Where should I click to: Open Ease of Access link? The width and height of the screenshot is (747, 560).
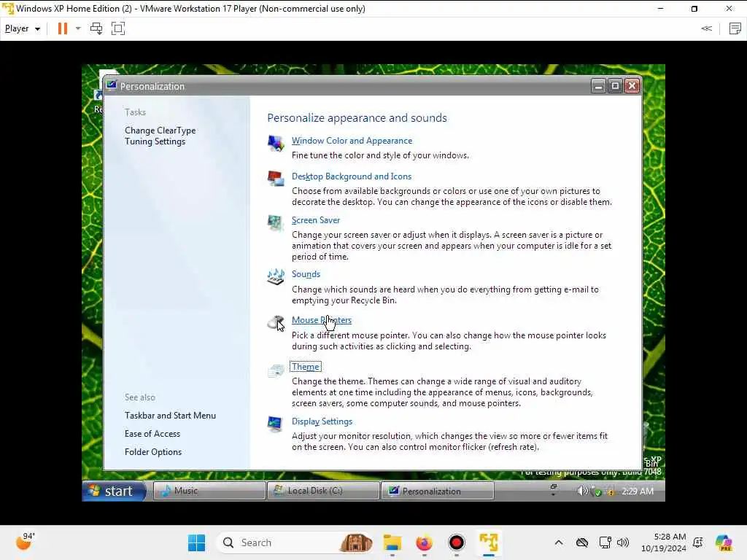pyautogui.click(x=152, y=434)
